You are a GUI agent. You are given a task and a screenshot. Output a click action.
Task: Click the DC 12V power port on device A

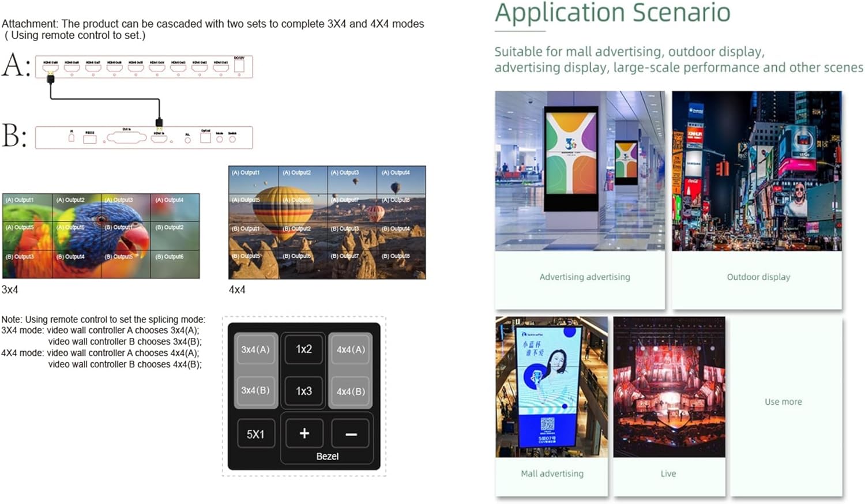pos(239,65)
